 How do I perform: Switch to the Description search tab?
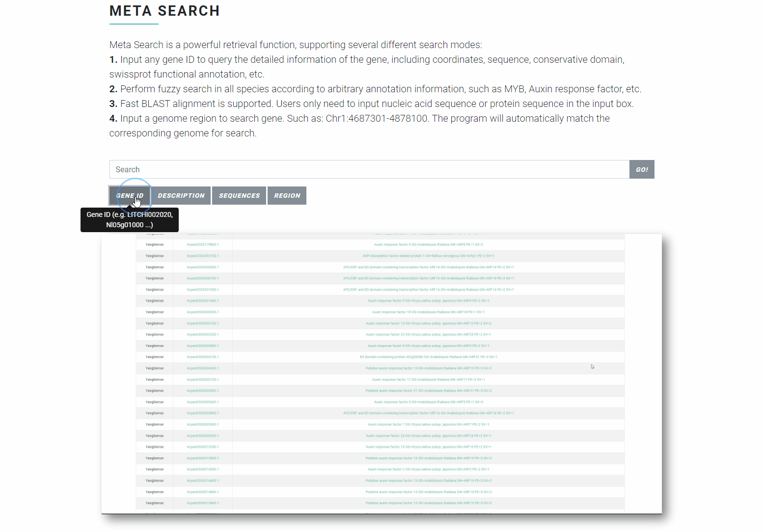coord(181,195)
